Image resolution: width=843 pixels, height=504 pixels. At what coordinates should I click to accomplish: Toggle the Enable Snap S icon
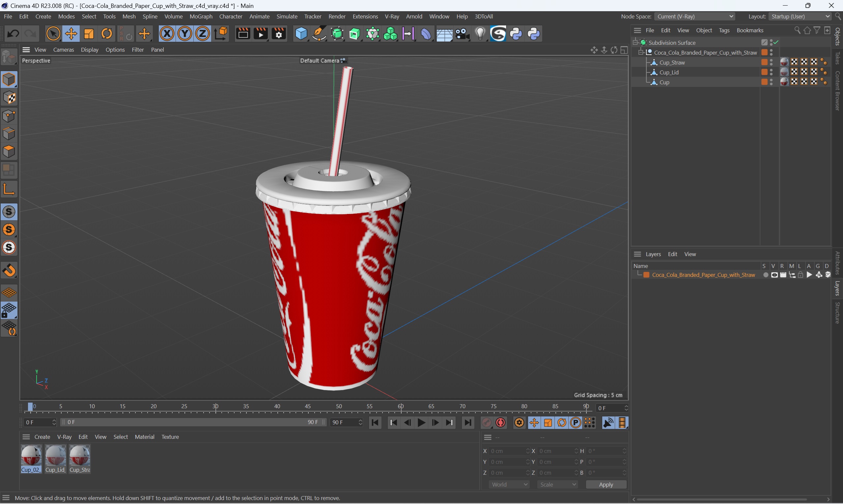pos(9,212)
